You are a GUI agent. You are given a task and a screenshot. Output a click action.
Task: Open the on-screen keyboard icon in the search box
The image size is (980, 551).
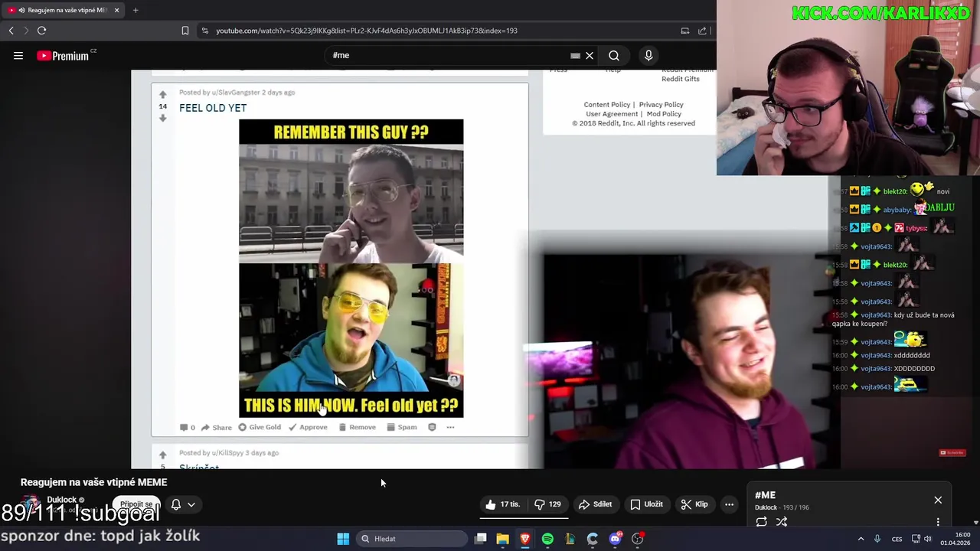point(575,55)
